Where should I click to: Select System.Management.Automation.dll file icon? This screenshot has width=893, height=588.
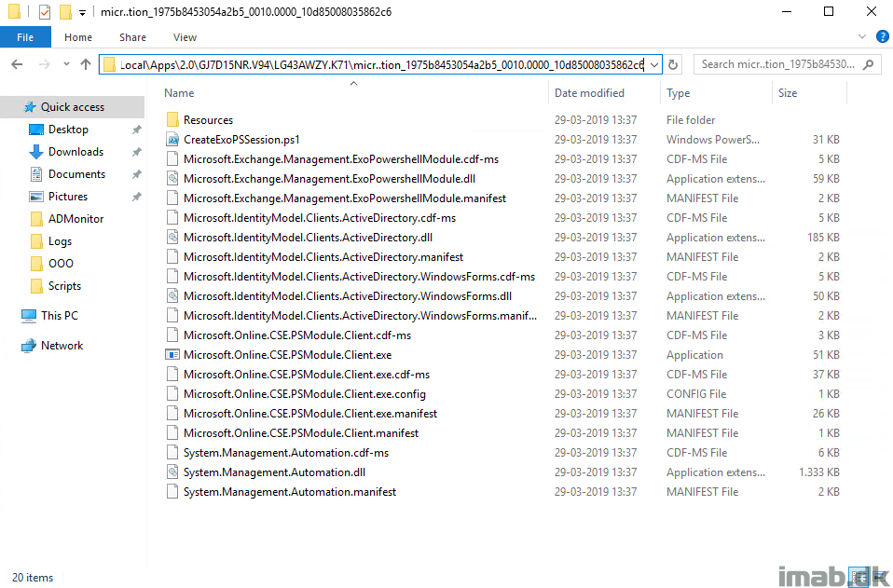(172, 472)
